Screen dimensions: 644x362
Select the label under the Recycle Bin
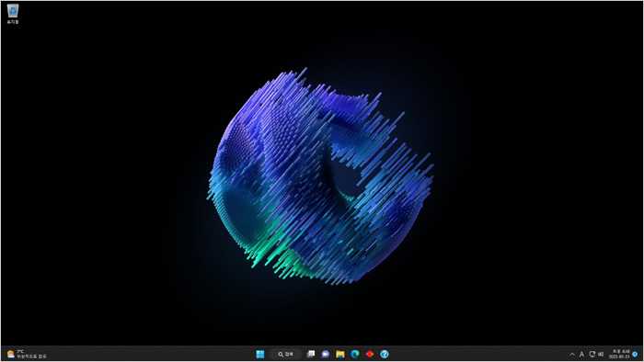click(x=13, y=22)
